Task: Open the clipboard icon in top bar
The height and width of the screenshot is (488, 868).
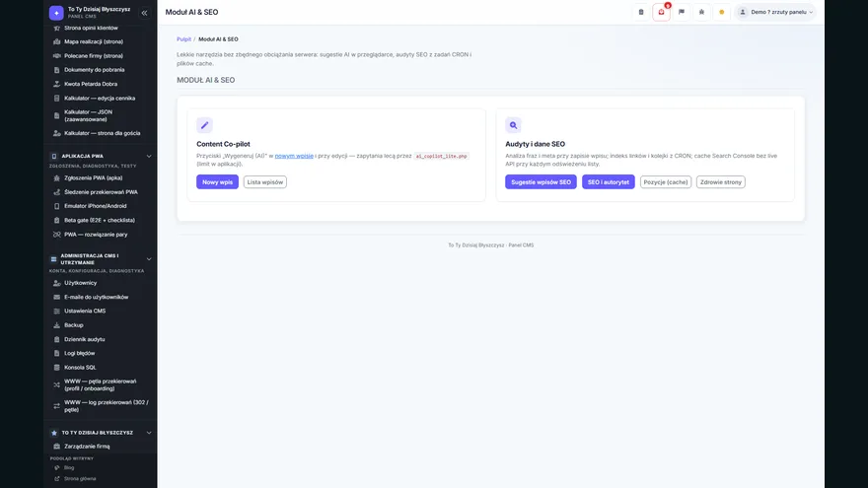Action: click(x=641, y=12)
